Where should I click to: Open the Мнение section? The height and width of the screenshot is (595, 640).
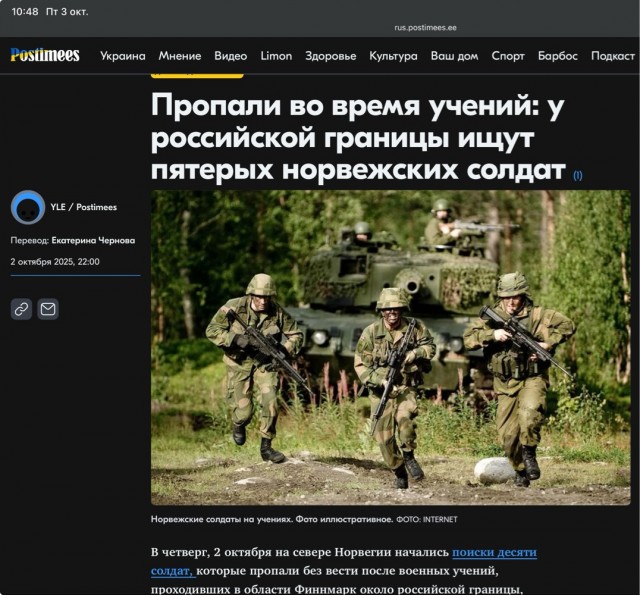coord(180,56)
